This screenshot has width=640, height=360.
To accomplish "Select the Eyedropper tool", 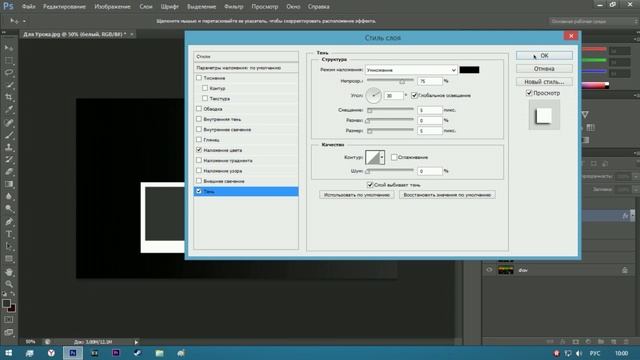I will pos(9,109).
